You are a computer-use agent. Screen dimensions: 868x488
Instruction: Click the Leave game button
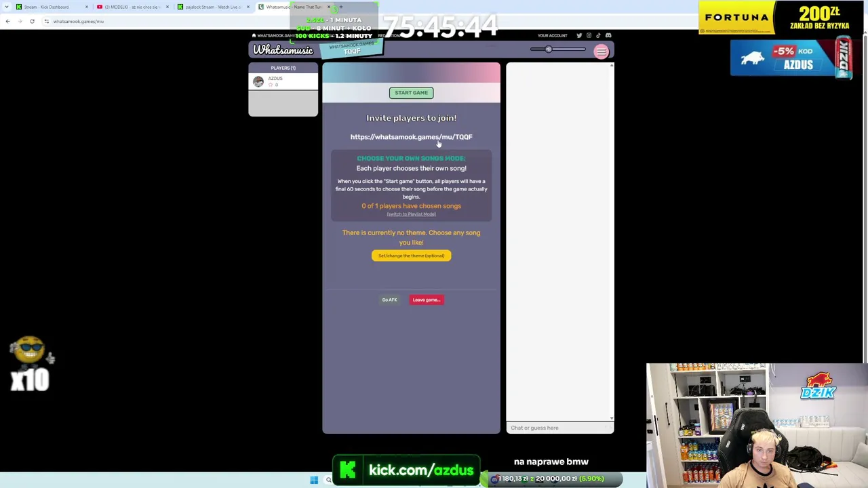coord(427,300)
